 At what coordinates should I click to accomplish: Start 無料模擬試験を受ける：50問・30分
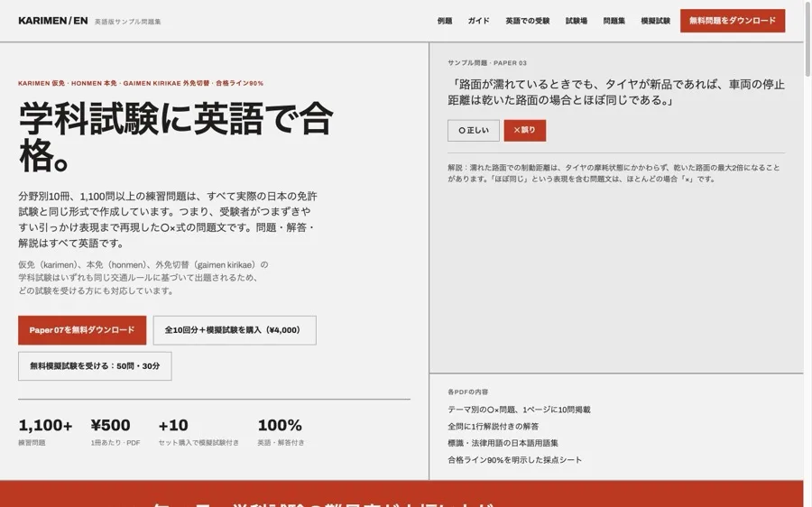click(95, 365)
